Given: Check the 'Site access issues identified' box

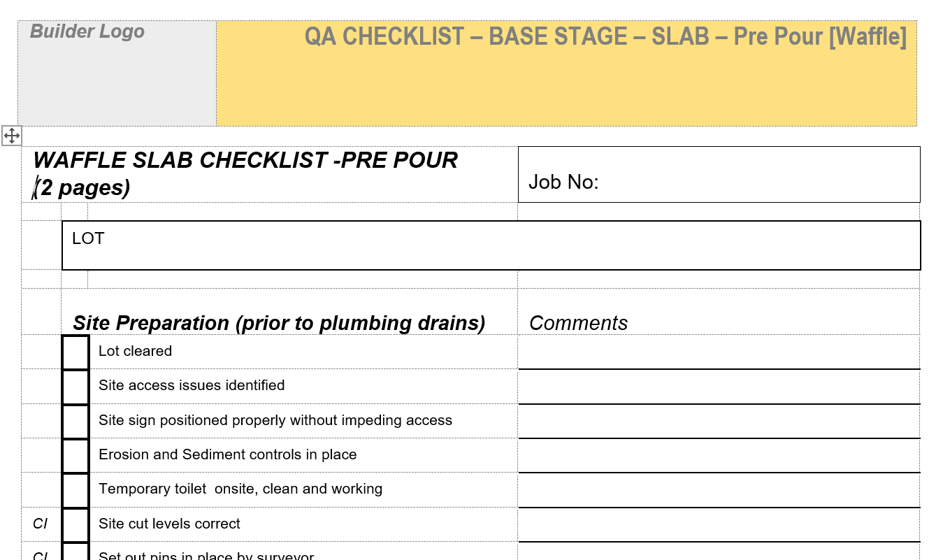Looking at the screenshot, I should [x=75, y=387].
